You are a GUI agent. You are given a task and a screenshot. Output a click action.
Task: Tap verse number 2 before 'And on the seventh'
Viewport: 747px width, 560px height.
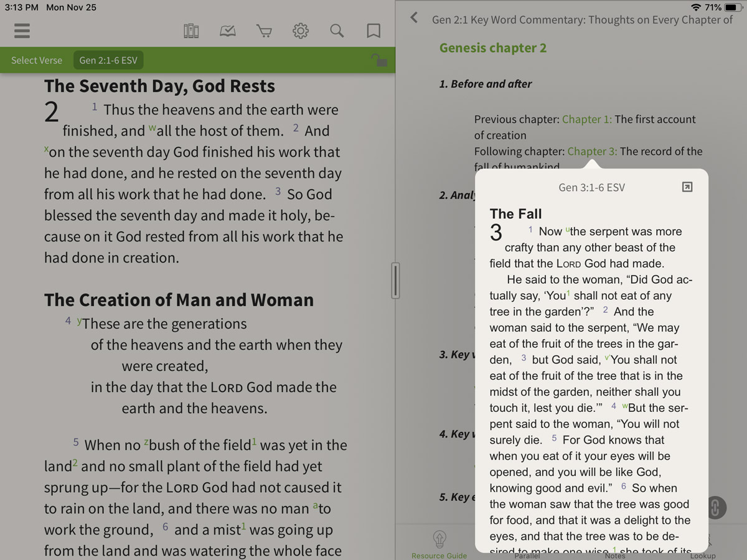[296, 128]
